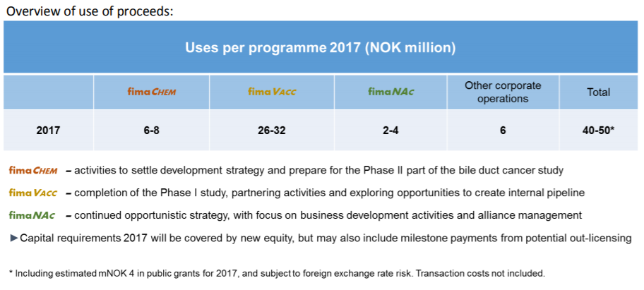
Task: Click the Other corporate operations header
Action: click(503, 92)
